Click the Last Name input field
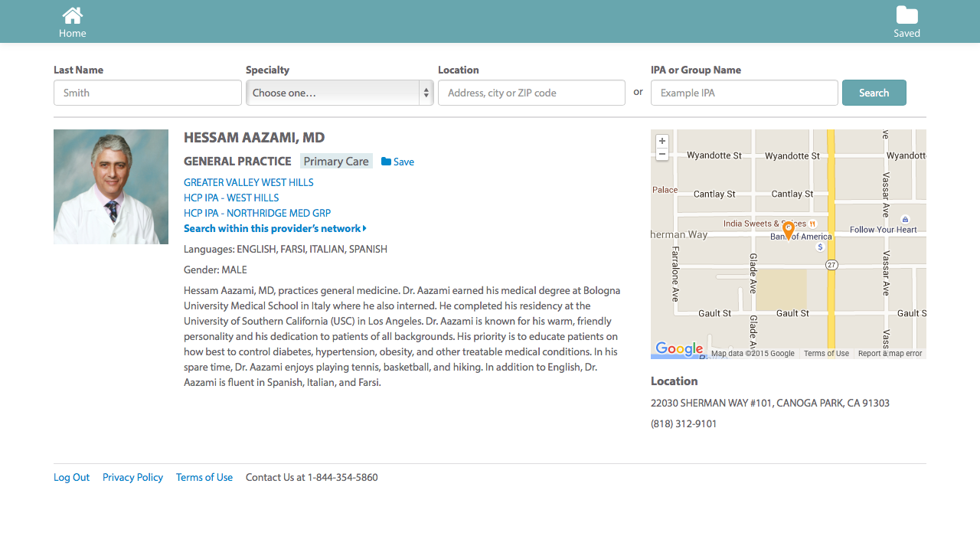 click(147, 93)
